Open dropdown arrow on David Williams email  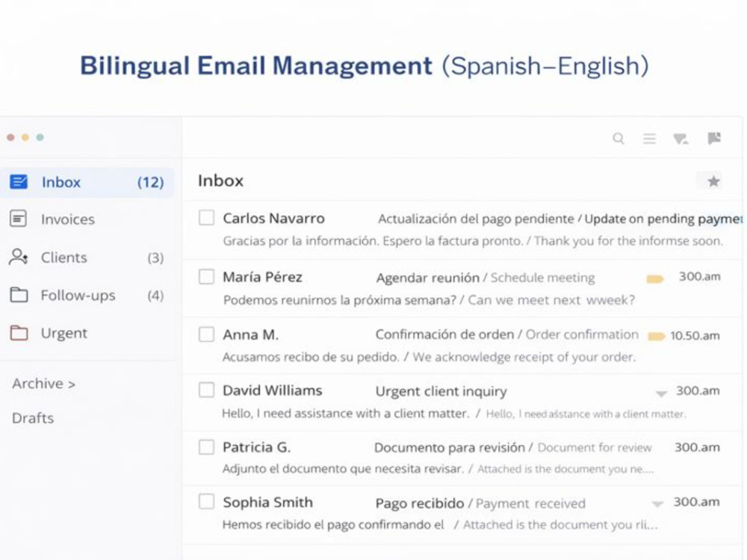point(661,393)
